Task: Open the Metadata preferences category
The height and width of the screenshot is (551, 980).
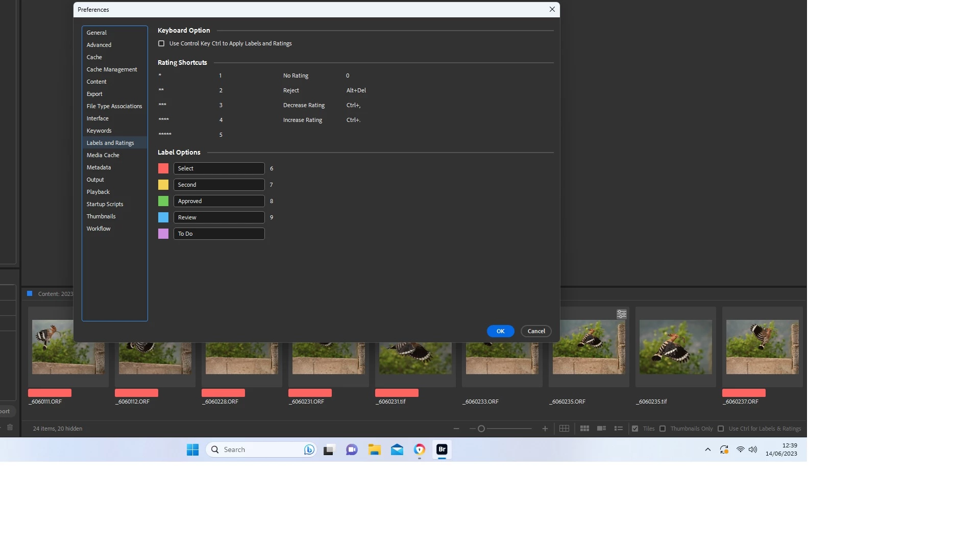Action: (x=99, y=167)
